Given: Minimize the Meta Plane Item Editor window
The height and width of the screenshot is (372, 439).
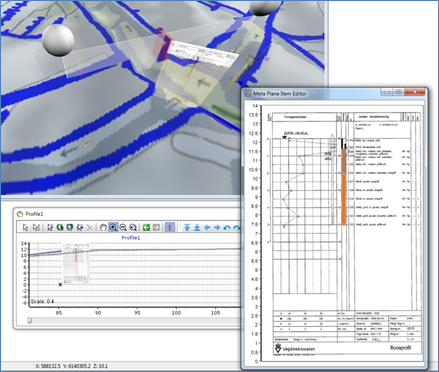Looking at the screenshot, I should (387, 92).
